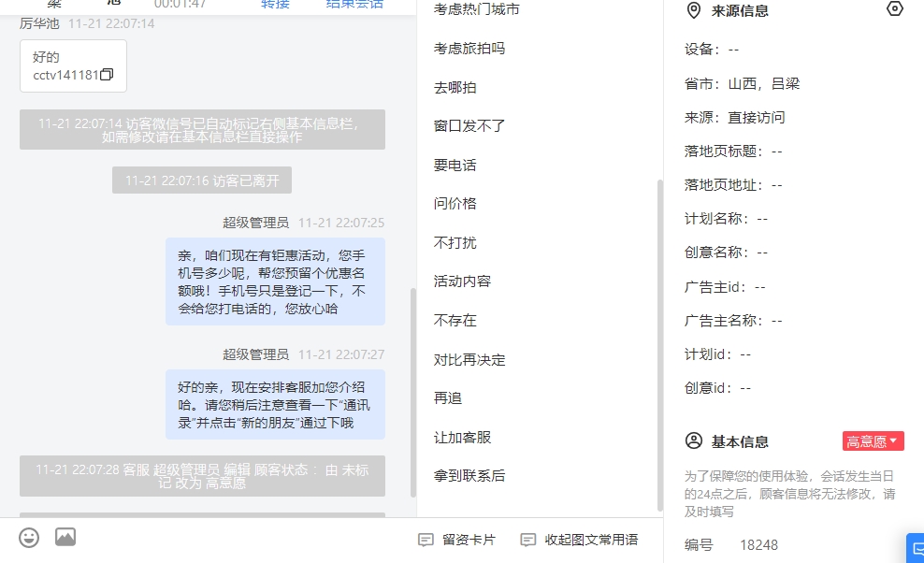
Task: Click the 访客微信号已自动标记 system notice
Action: pos(202,130)
